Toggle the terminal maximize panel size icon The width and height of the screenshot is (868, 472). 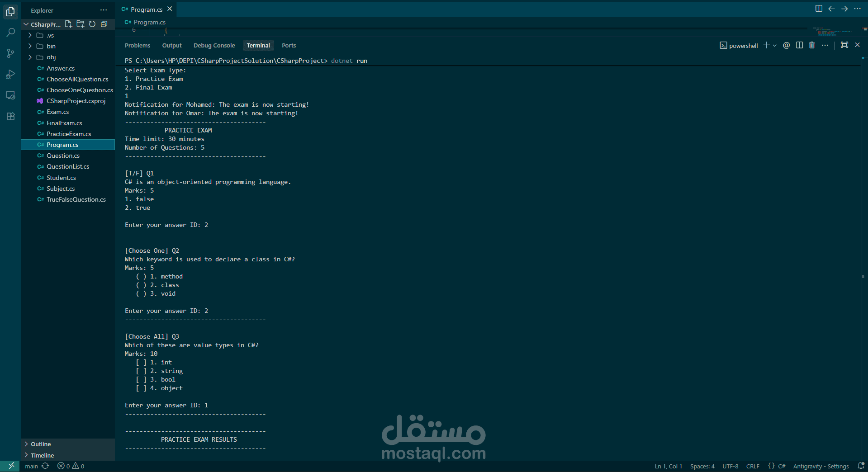(x=844, y=45)
